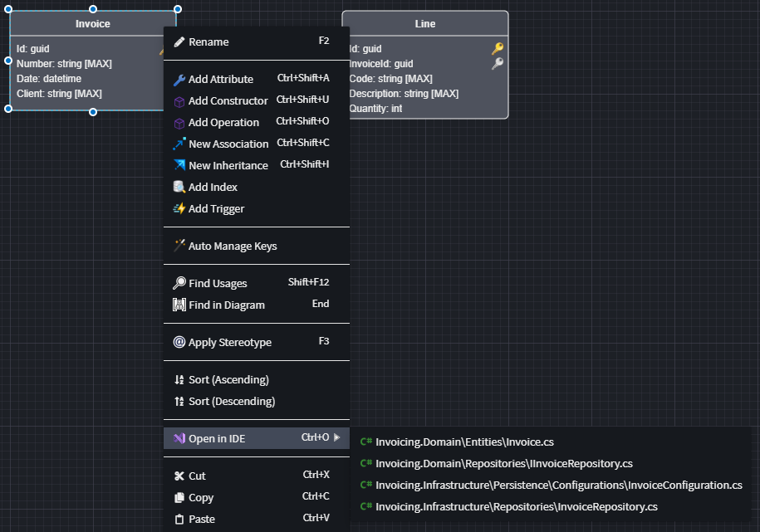Click the C# icon for IInvoiceRepository.cs

[x=366, y=463]
